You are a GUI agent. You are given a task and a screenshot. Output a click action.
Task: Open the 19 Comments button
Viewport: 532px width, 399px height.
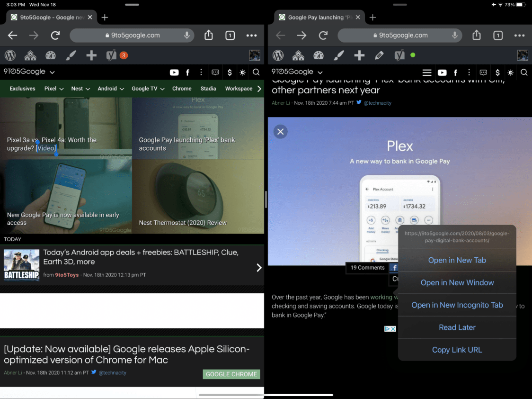(367, 268)
